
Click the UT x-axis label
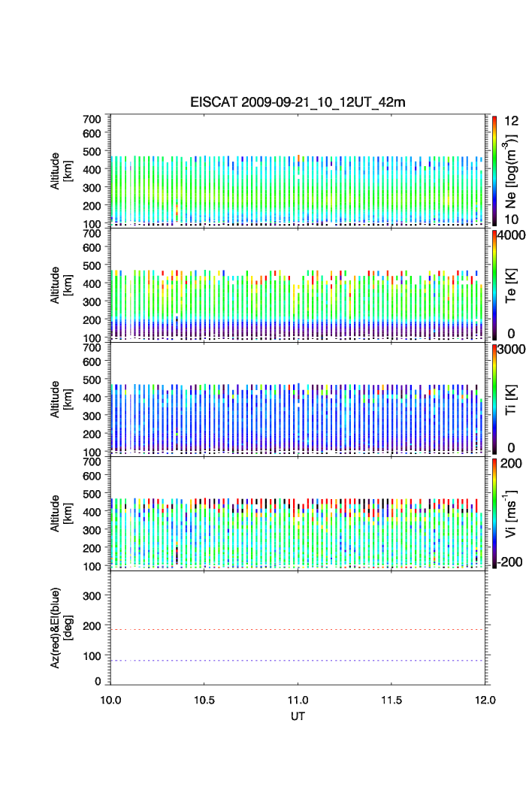tap(298, 716)
